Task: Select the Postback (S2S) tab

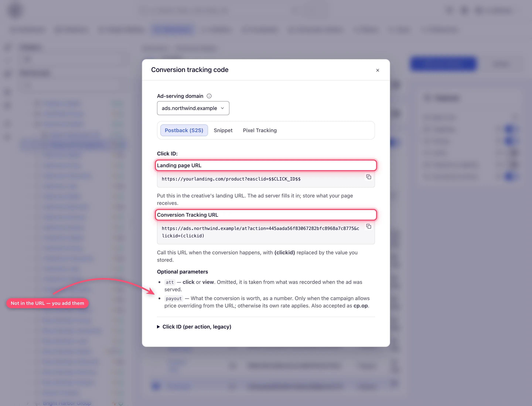Action: click(184, 130)
